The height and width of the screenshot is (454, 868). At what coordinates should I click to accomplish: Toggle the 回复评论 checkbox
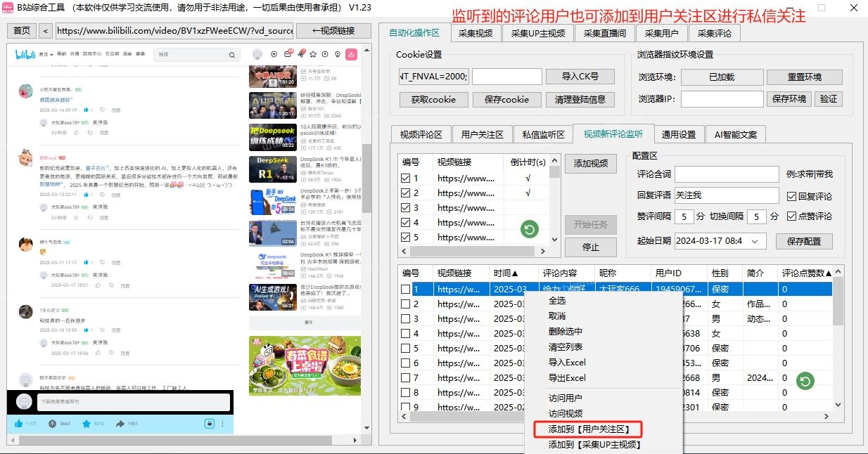791,195
